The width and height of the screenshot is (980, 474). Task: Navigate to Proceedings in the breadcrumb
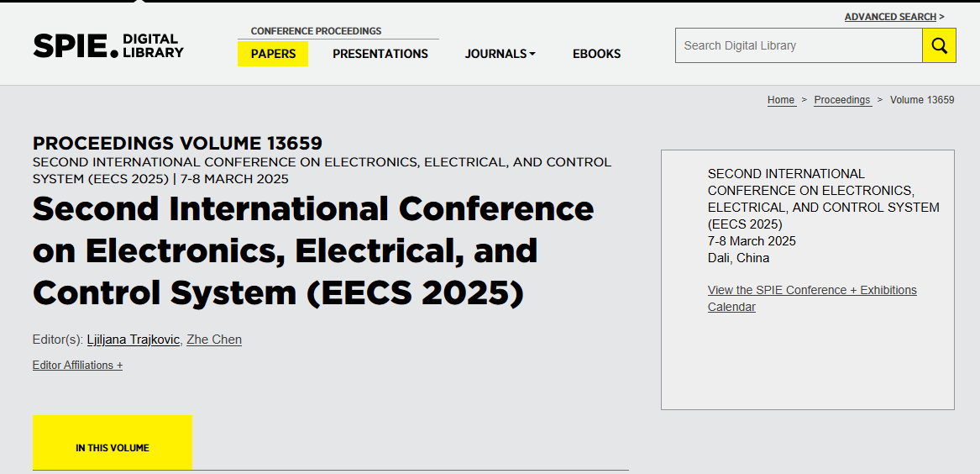pyautogui.click(x=842, y=100)
